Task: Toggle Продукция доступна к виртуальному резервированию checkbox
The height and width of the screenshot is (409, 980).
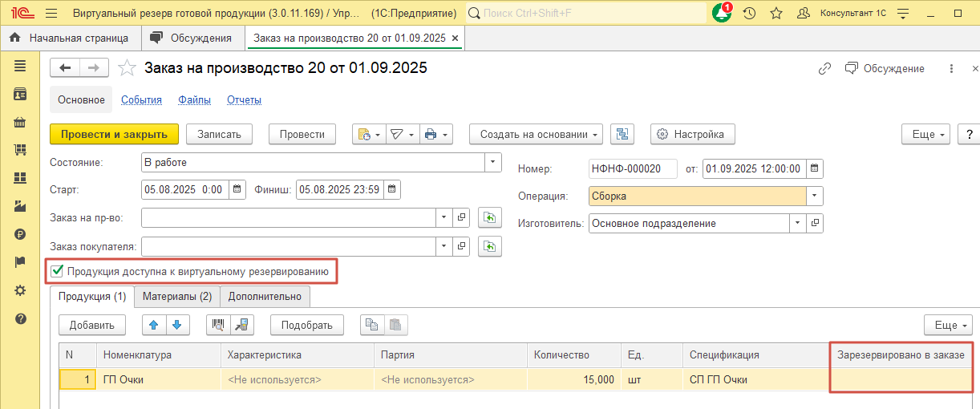Action: (57, 271)
